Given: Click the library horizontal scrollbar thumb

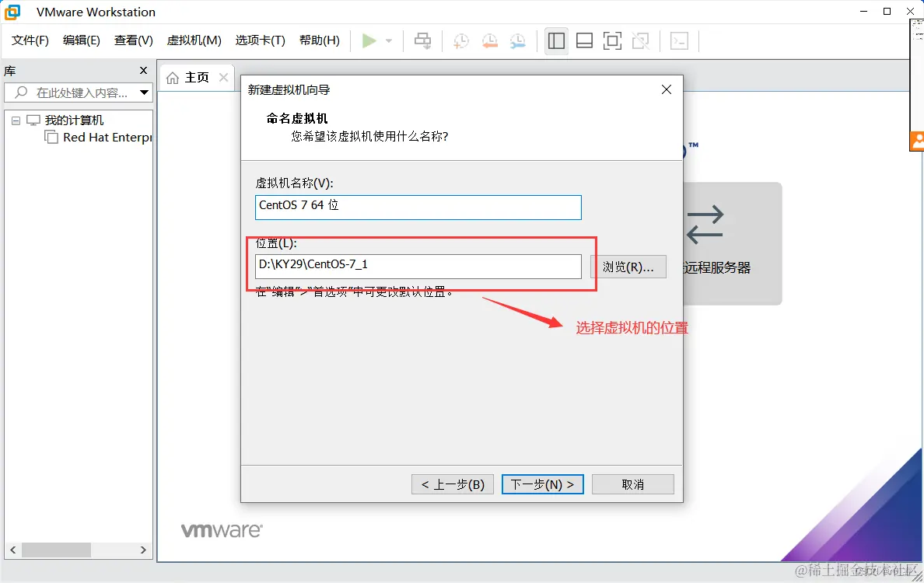Looking at the screenshot, I should (x=56, y=550).
